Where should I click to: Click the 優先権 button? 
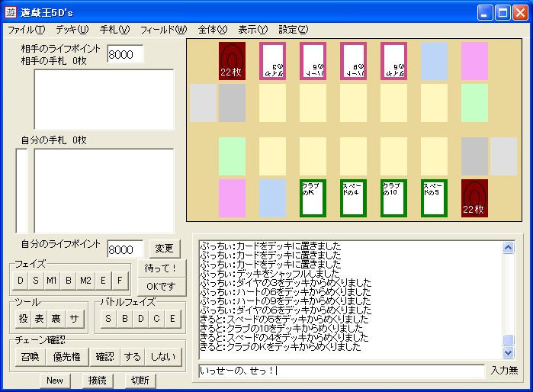pyautogui.click(x=67, y=357)
